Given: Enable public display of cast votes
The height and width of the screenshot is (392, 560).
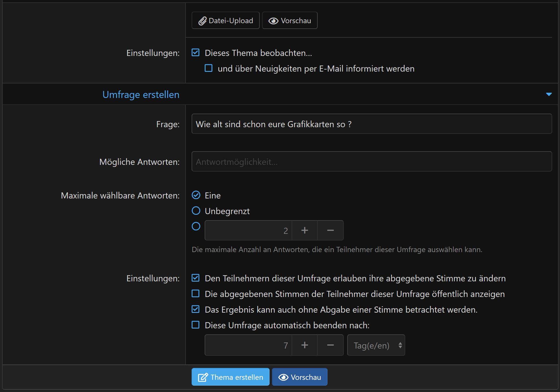Looking at the screenshot, I should [x=196, y=294].
